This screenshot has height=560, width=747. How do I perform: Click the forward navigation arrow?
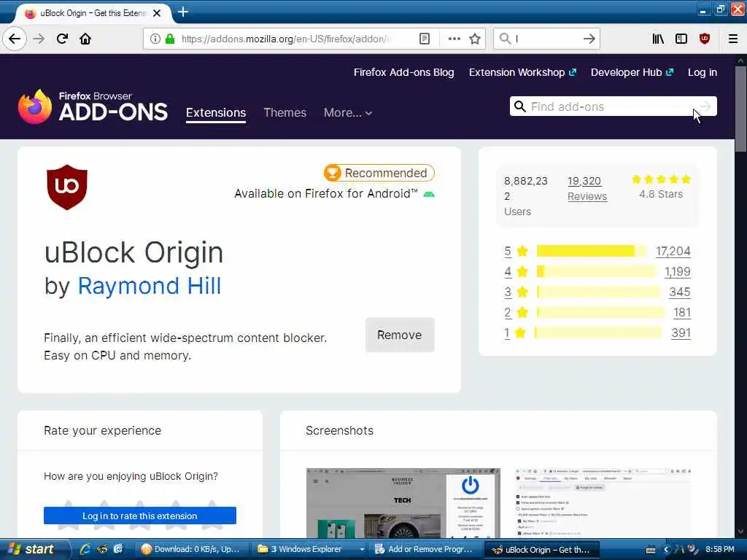coord(39,39)
